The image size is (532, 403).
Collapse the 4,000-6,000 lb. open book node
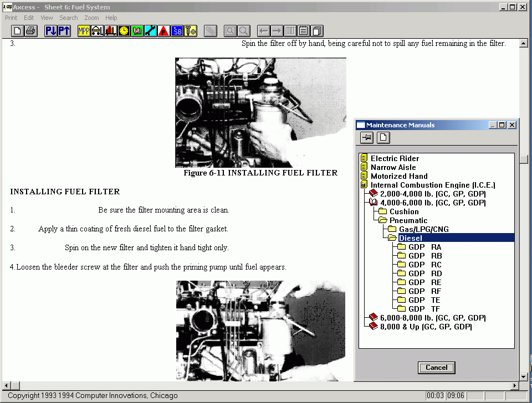(373, 203)
